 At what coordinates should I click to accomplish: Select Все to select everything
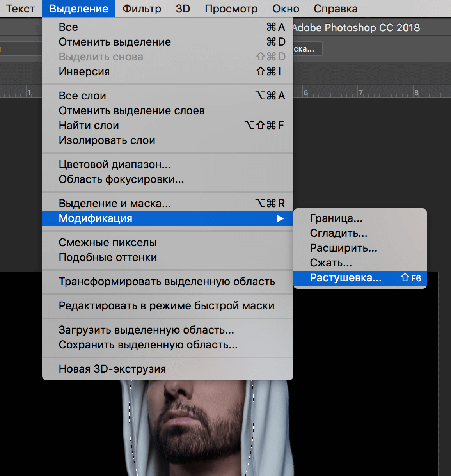click(68, 27)
